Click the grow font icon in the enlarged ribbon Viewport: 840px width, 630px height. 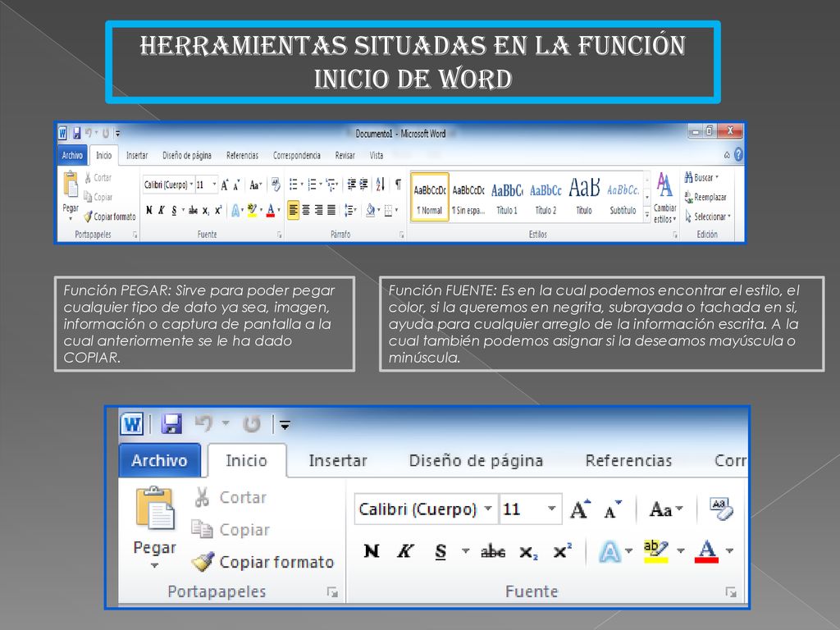pos(580,509)
